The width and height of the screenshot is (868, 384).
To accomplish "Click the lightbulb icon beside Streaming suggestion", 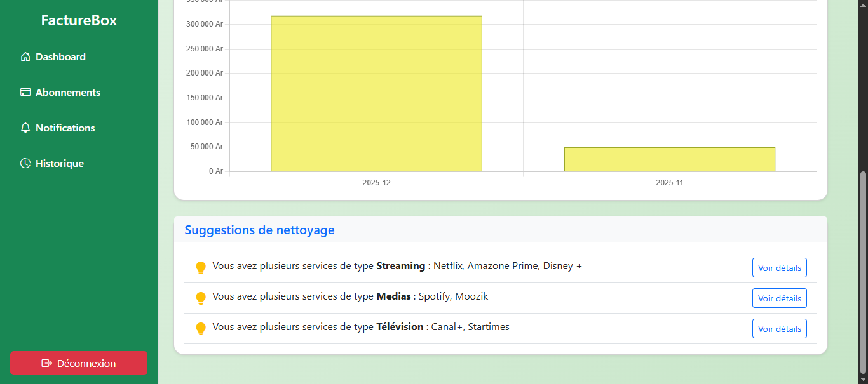I will tap(201, 267).
